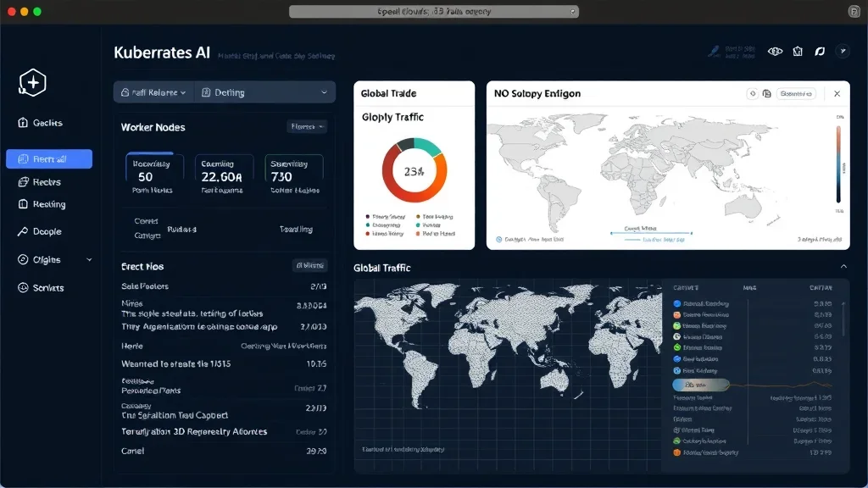
Task: Click the address field in the title bar
Action: pyautogui.click(x=433, y=12)
